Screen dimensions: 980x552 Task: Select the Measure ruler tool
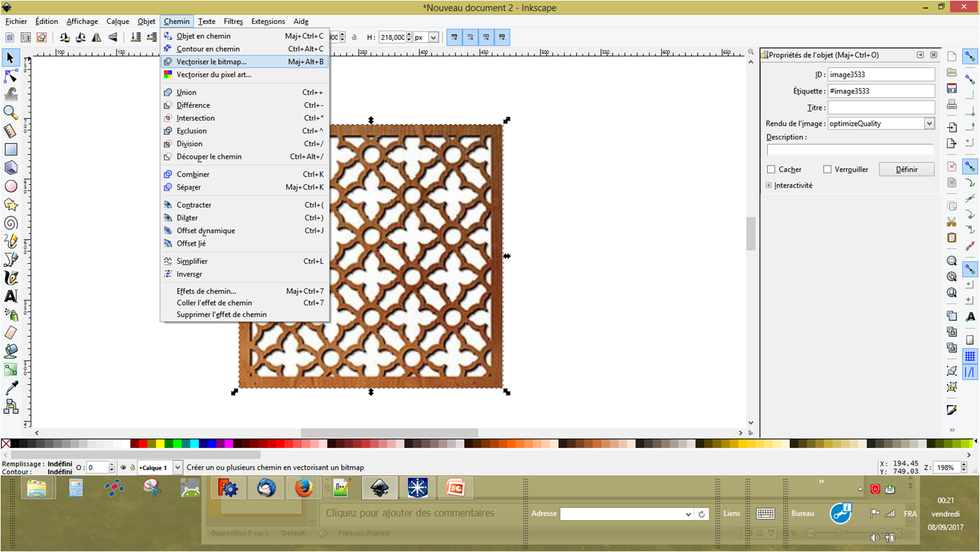tap(10, 131)
